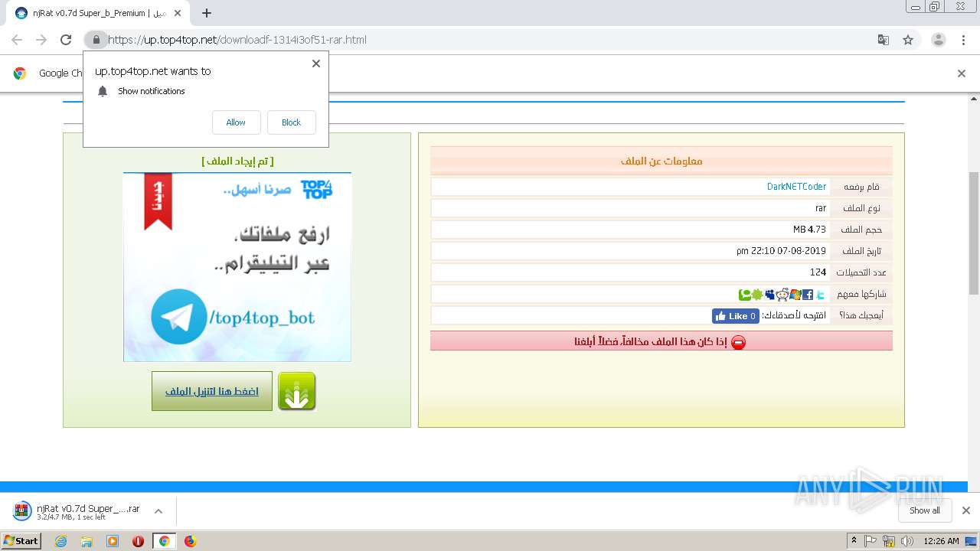Open the top4top_bot Telegram banner

tap(237, 267)
